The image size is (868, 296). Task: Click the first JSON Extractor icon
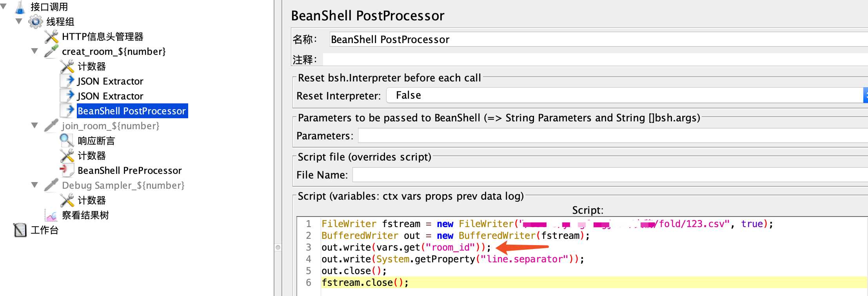(67, 81)
